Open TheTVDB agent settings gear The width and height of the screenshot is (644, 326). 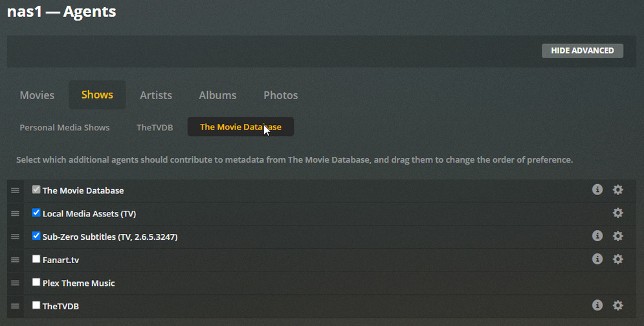[x=618, y=305]
